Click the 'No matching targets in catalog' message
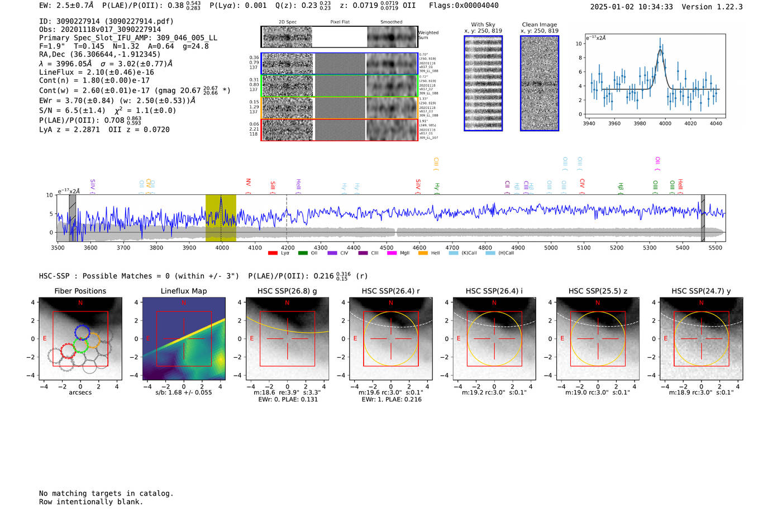This screenshot has width=782, height=532. 106,493
